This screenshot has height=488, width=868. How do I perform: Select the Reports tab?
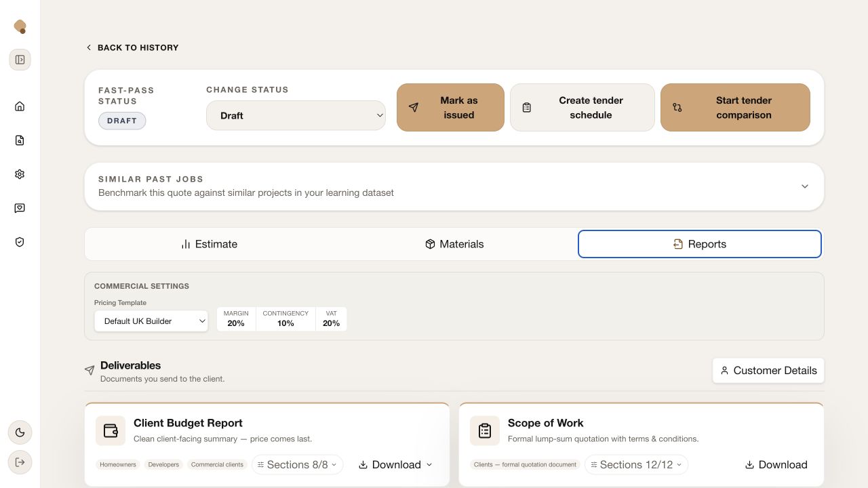700,244
